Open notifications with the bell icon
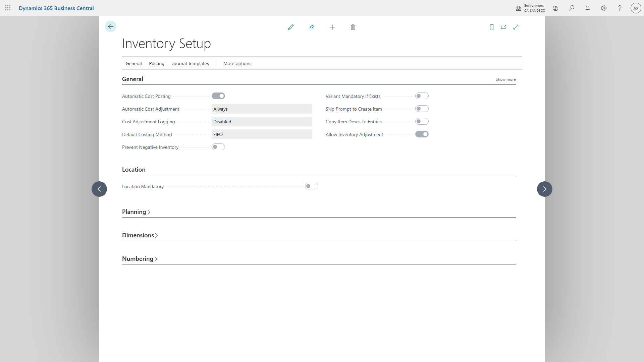Image resolution: width=644 pixels, height=362 pixels. click(588, 8)
